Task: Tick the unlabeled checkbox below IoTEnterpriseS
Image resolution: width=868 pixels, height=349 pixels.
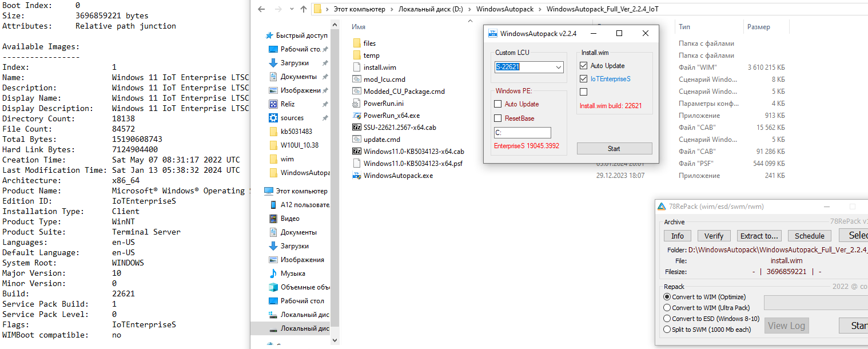Action: 584,92
